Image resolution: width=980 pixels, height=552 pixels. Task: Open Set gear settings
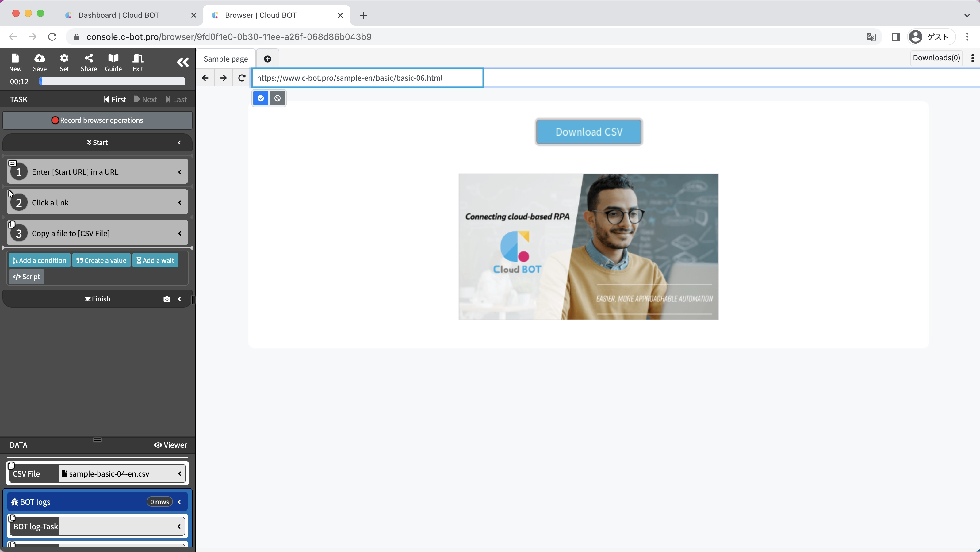(x=64, y=62)
